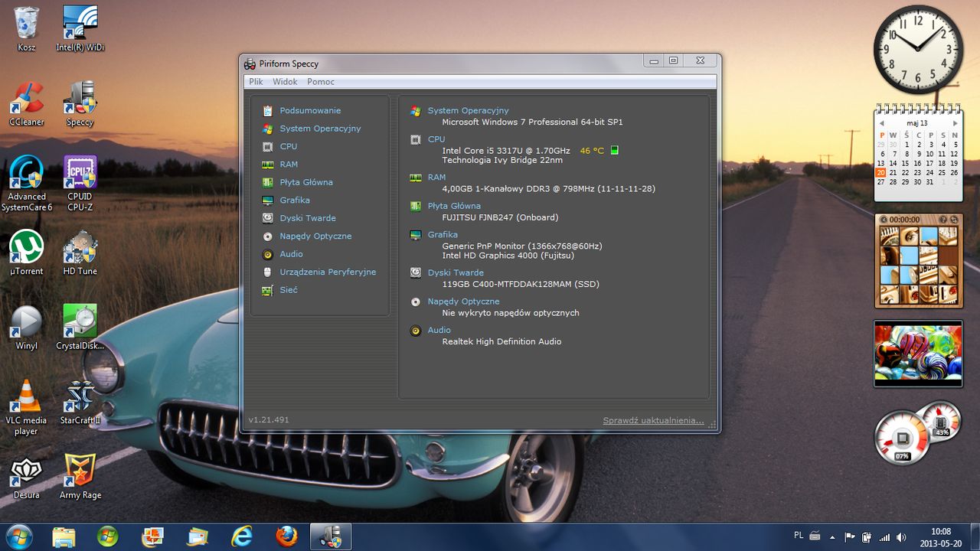
Task: Open CCleaner desktop shortcut
Action: (x=27, y=104)
